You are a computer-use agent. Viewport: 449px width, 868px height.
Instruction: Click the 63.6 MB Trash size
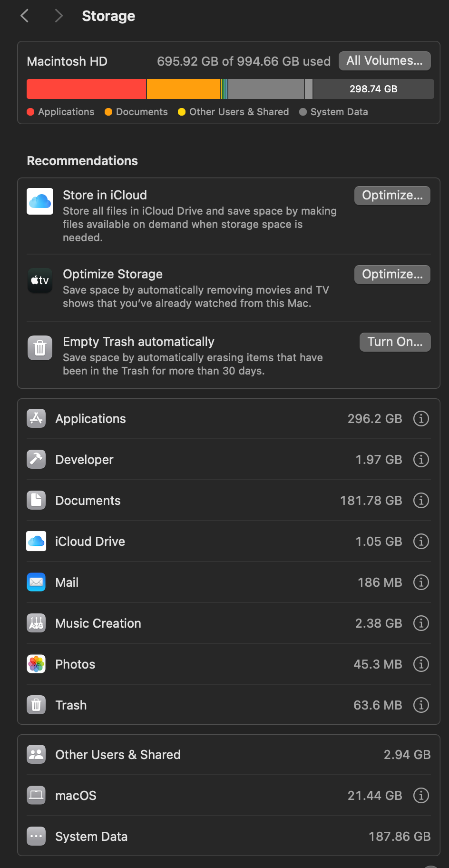[x=378, y=705]
